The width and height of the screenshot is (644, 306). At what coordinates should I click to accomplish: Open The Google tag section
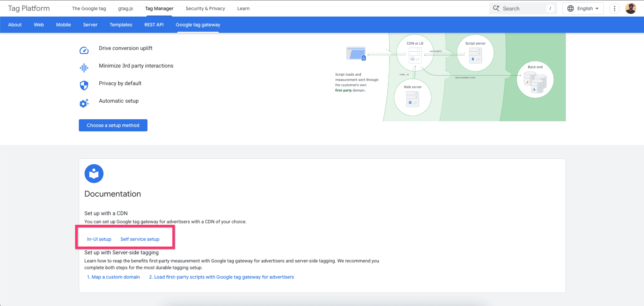[89, 8]
